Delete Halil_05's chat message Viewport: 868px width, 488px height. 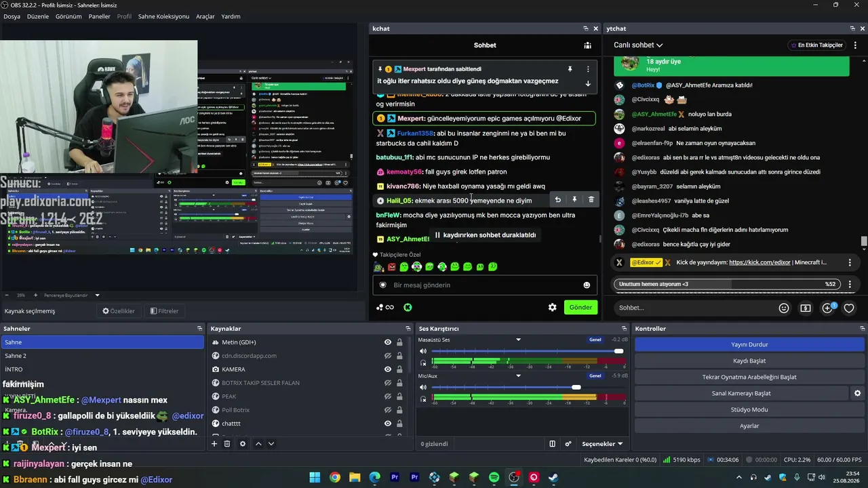point(591,200)
